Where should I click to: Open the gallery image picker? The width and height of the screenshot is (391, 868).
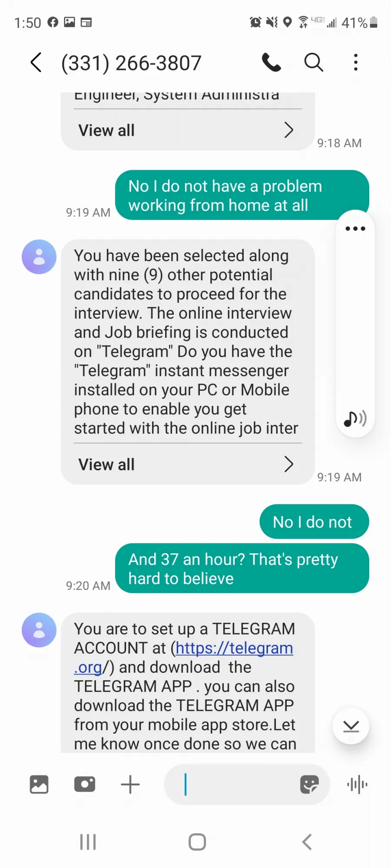click(39, 784)
